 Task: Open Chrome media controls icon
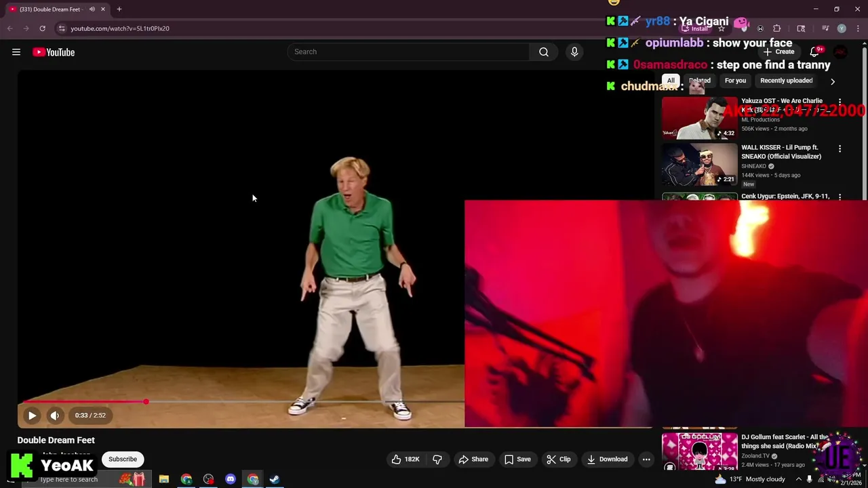pos(825,28)
